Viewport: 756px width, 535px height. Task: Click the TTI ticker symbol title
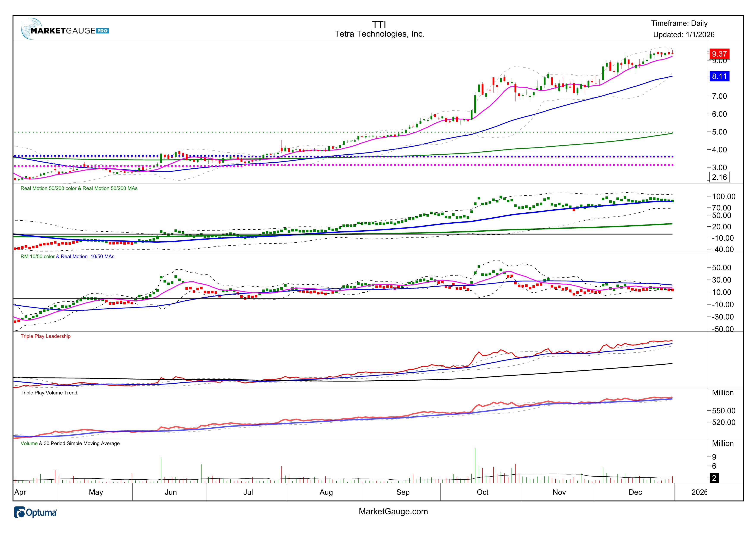[x=379, y=24]
